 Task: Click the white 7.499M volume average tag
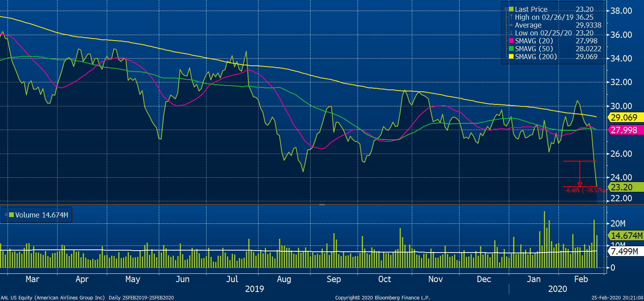(625, 251)
